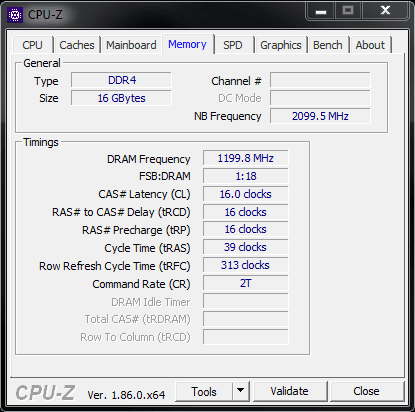Click the Tools button
The image size is (415, 412).
point(204,392)
